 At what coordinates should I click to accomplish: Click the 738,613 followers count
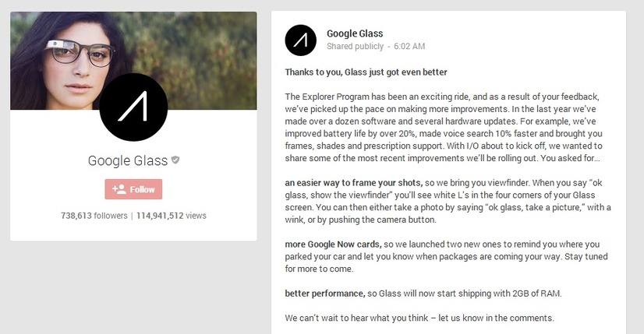[94, 216]
